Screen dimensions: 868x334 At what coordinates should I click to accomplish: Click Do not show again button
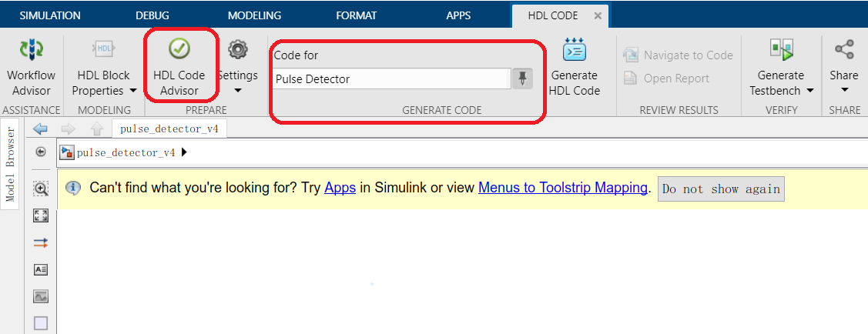tap(721, 189)
